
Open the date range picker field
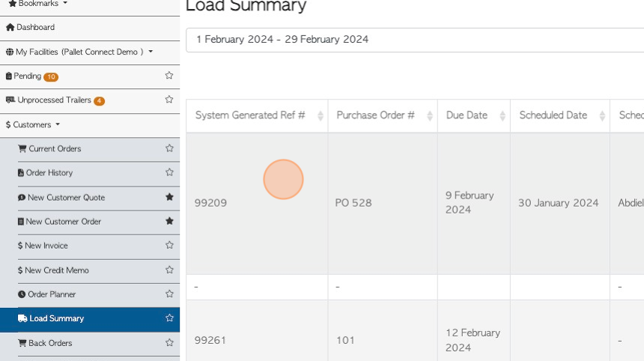415,40
